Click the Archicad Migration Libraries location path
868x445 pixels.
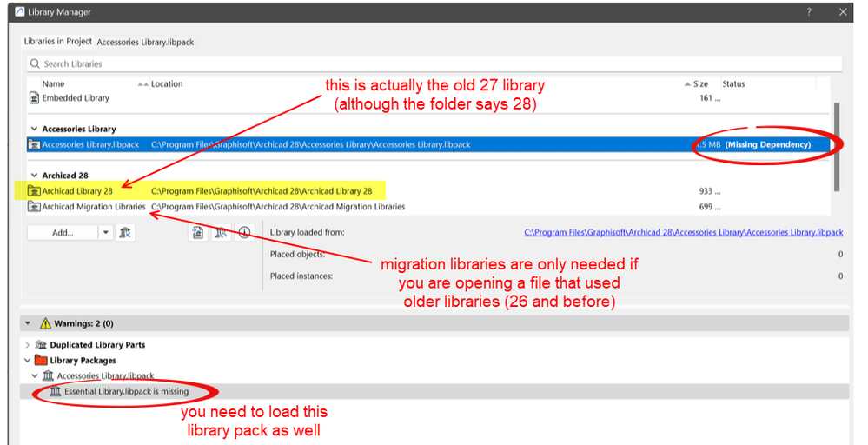[278, 207]
